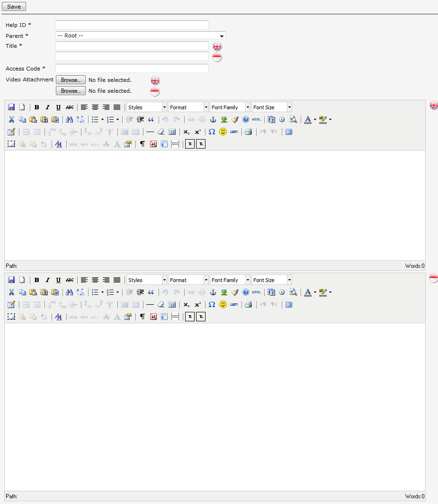Expand the Styles dropdown in lower editor

[x=147, y=280]
